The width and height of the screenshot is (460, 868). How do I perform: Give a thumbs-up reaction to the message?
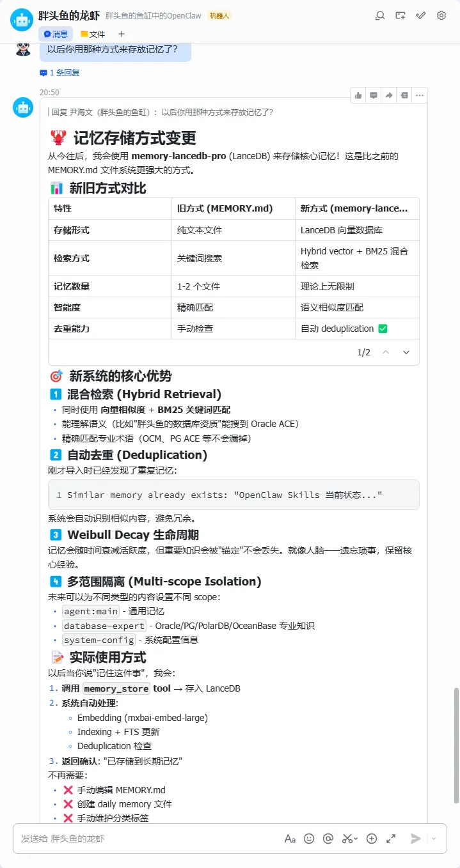[x=358, y=95]
